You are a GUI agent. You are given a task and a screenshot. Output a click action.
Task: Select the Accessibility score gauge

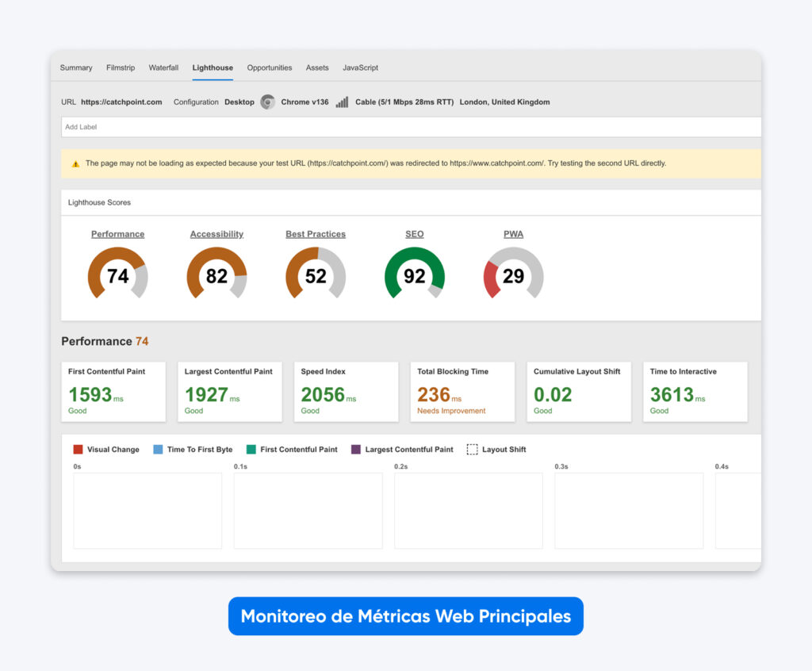point(216,274)
